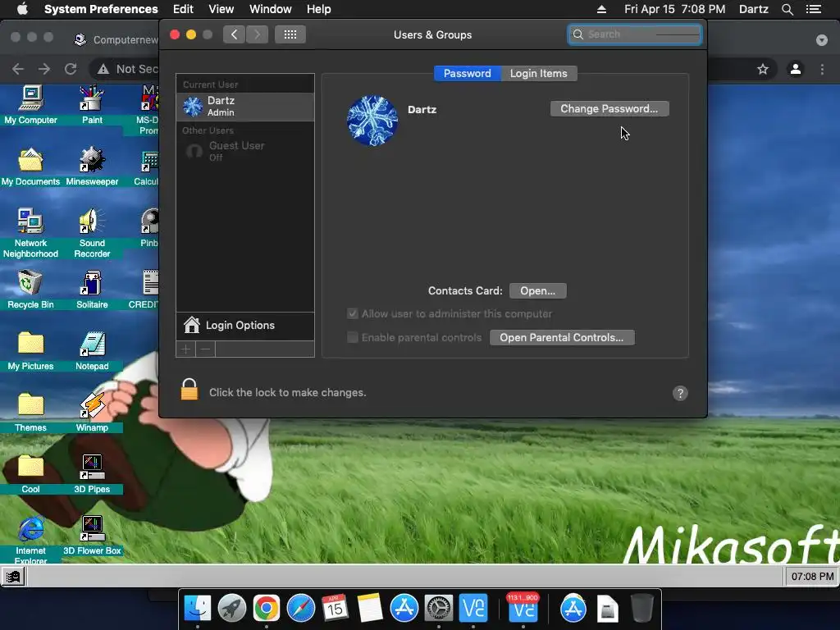Screen dimensions: 840x630
Task: Click the eject icon in menu bar
Action: (601, 9)
